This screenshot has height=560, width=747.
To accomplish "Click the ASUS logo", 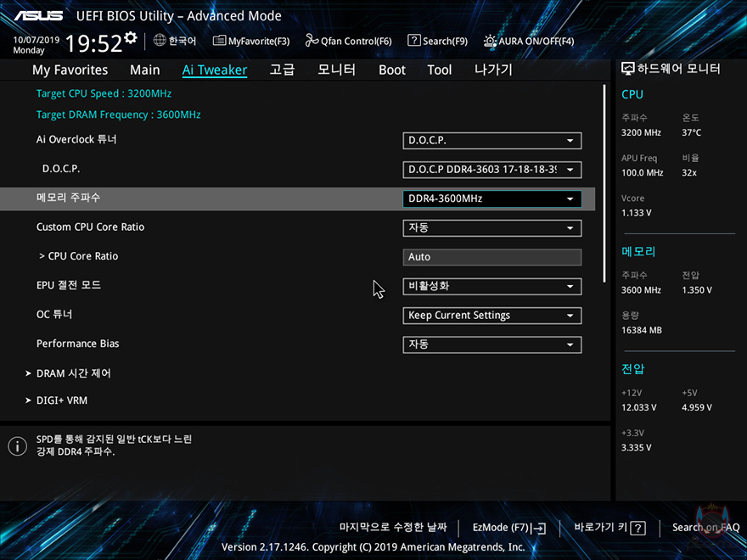I will pos(38,16).
